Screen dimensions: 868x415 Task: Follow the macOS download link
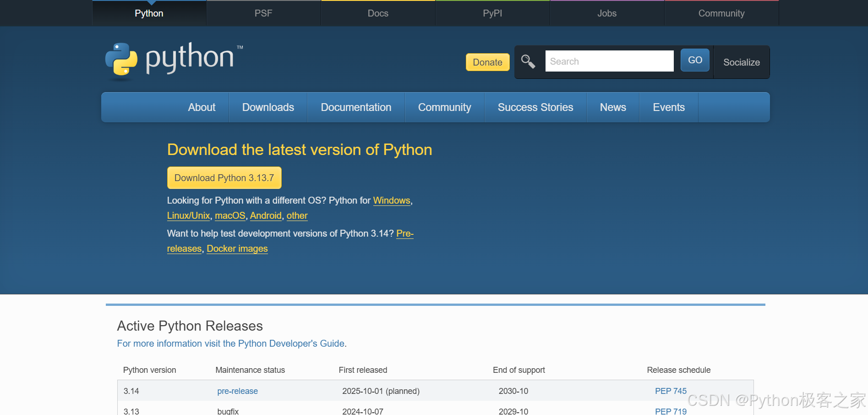(230, 216)
